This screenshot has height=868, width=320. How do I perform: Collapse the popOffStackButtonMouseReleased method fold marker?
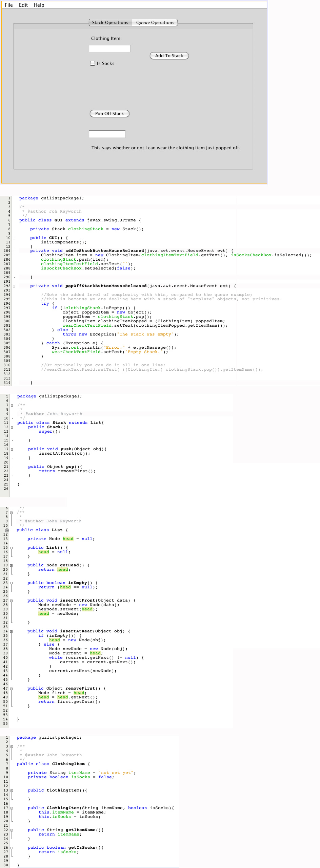(x=14, y=286)
